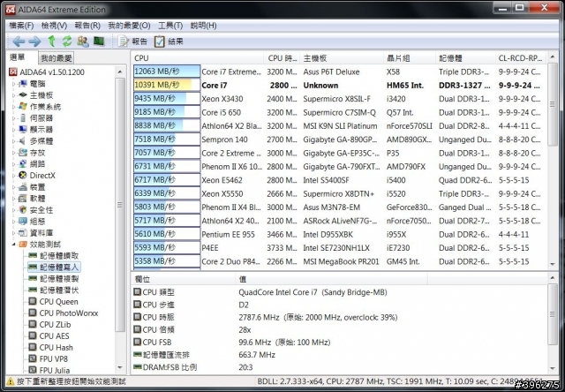
Task: Select the CPU AES benchmark
Action: coord(49,335)
